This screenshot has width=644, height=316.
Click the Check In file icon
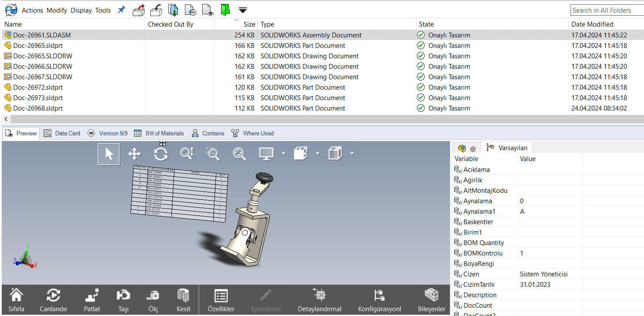tap(156, 10)
